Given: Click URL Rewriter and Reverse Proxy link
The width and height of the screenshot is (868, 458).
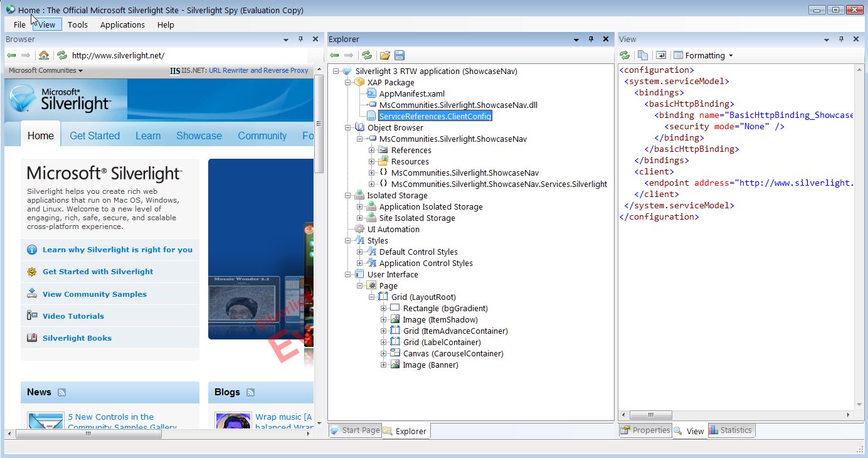Looking at the screenshot, I should click(258, 70).
